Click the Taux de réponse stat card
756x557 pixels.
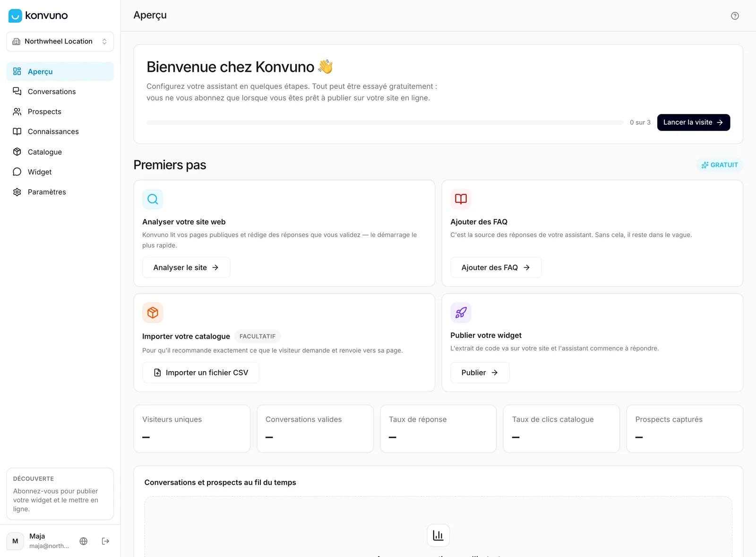(x=438, y=429)
